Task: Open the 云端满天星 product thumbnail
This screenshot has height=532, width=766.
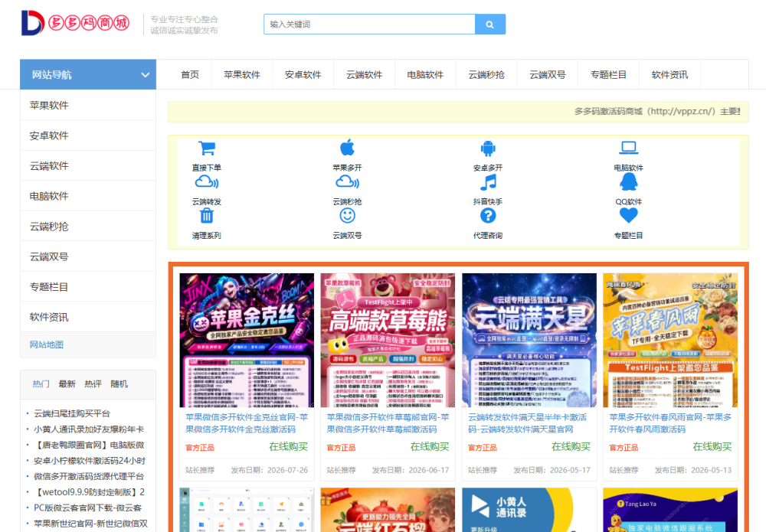Action: pyautogui.click(x=529, y=340)
